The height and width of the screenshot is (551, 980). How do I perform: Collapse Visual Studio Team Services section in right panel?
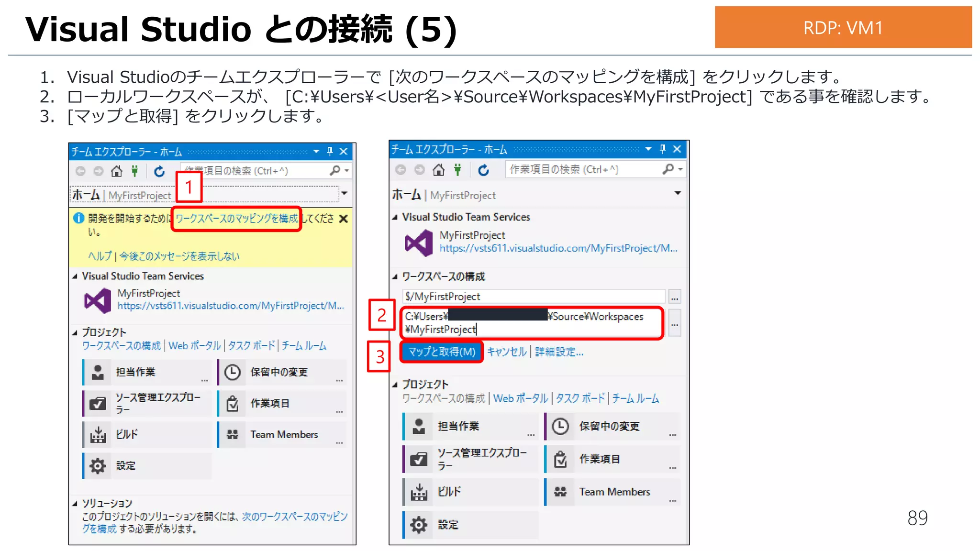point(395,217)
